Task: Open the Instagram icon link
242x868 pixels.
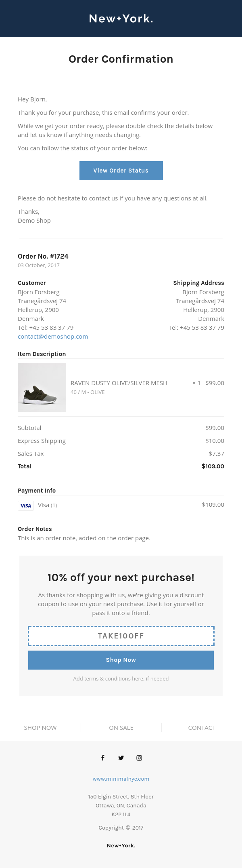Action: tap(139, 758)
